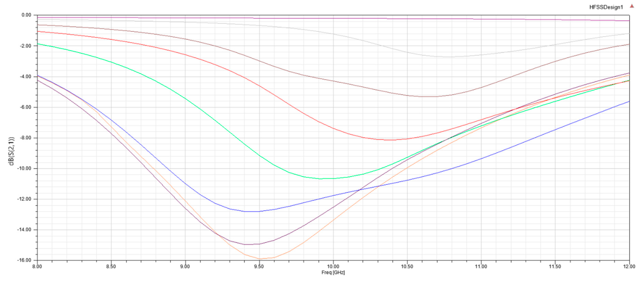Select the Freq [GHz] X-axis title
The height and width of the screenshot is (281, 644).
[x=333, y=272]
